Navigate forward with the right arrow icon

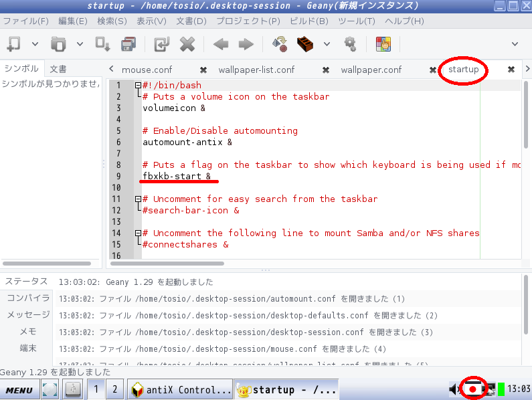coord(246,44)
